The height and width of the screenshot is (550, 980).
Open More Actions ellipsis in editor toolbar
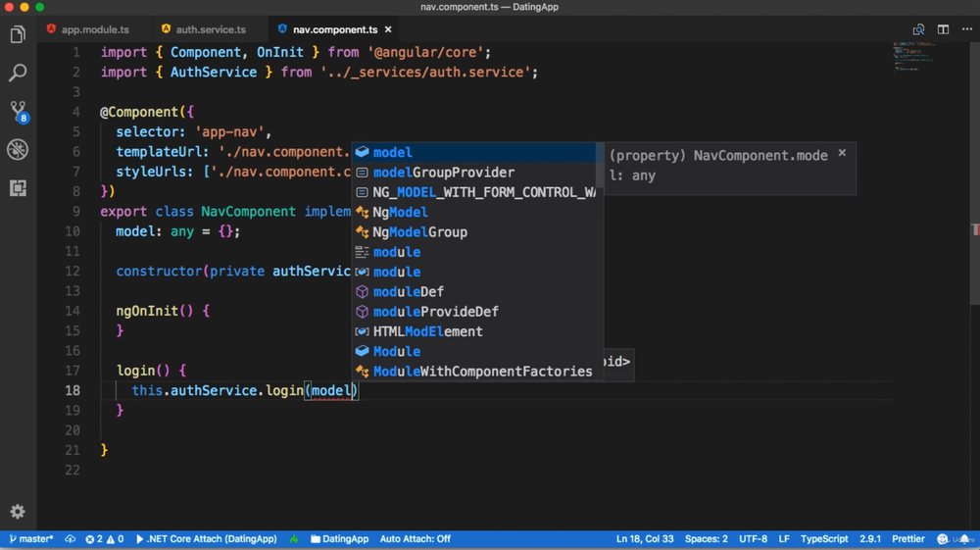[967, 29]
